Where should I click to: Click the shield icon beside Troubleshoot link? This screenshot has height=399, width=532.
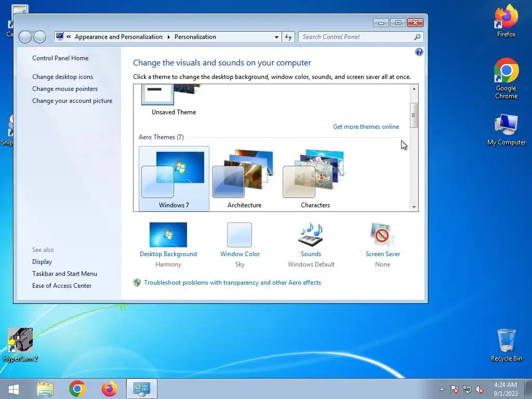[x=137, y=283]
